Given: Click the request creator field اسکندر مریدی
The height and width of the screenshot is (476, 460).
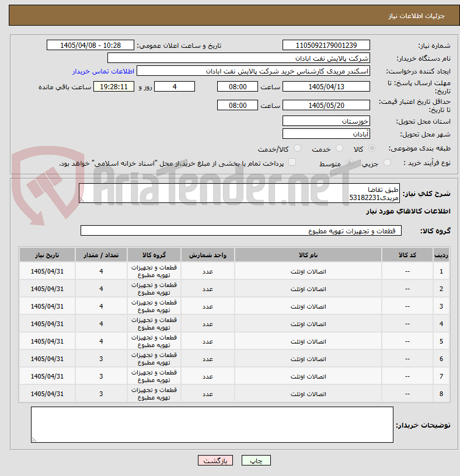Looking at the screenshot, I should 253,71.
